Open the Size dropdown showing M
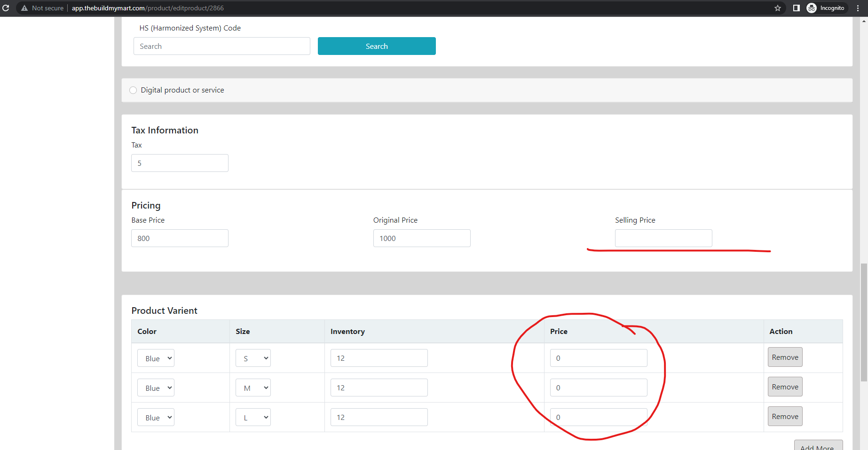The height and width of the screenshot is (450, 868). pos(253,388)
